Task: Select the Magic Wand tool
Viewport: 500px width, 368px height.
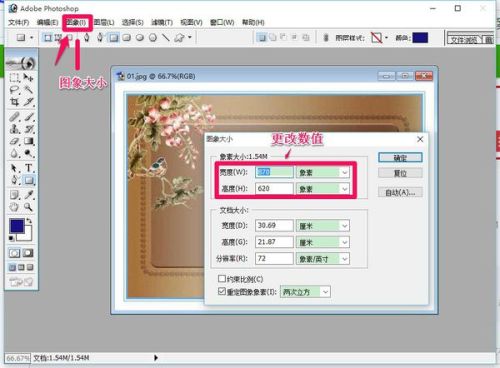Action: point(29,89)
